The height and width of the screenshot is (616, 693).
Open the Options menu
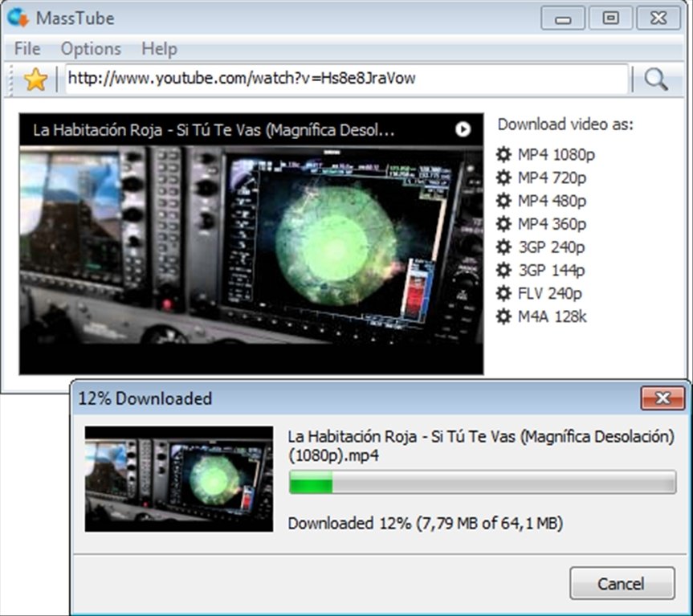(91, 49)
